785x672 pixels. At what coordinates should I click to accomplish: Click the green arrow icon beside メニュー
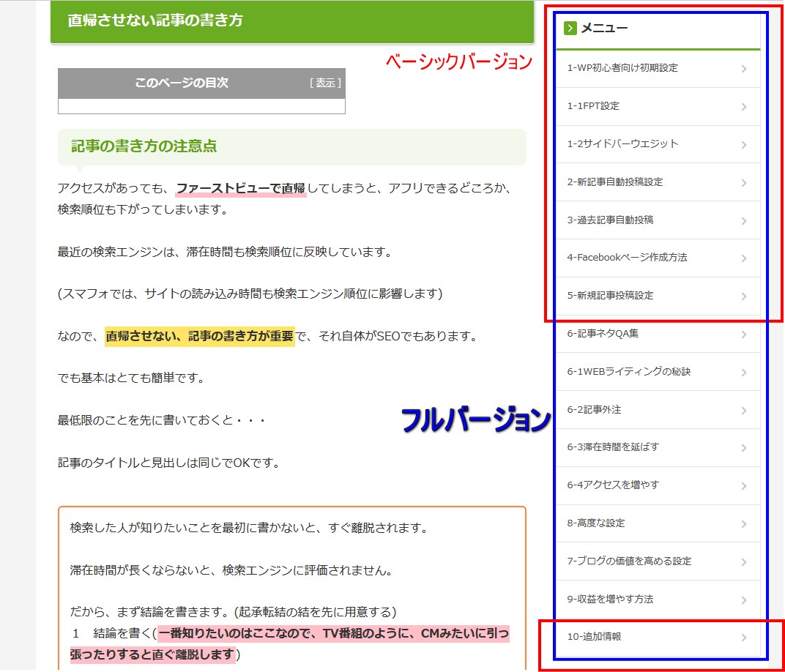pos(570,28)
